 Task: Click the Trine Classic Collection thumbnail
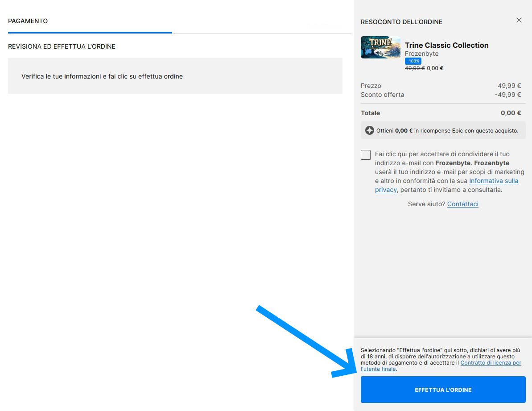click(380, 48)
